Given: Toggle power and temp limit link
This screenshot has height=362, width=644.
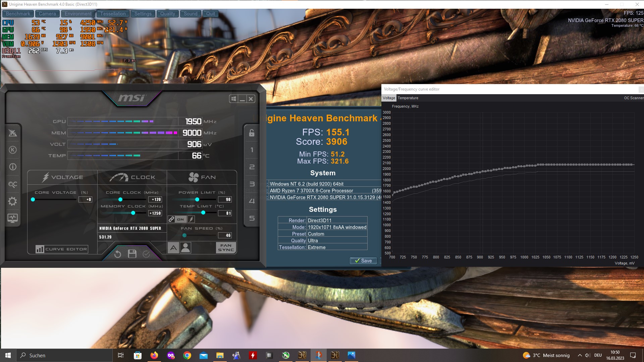Looking at the screenshot, I should (x=171, y=219).
